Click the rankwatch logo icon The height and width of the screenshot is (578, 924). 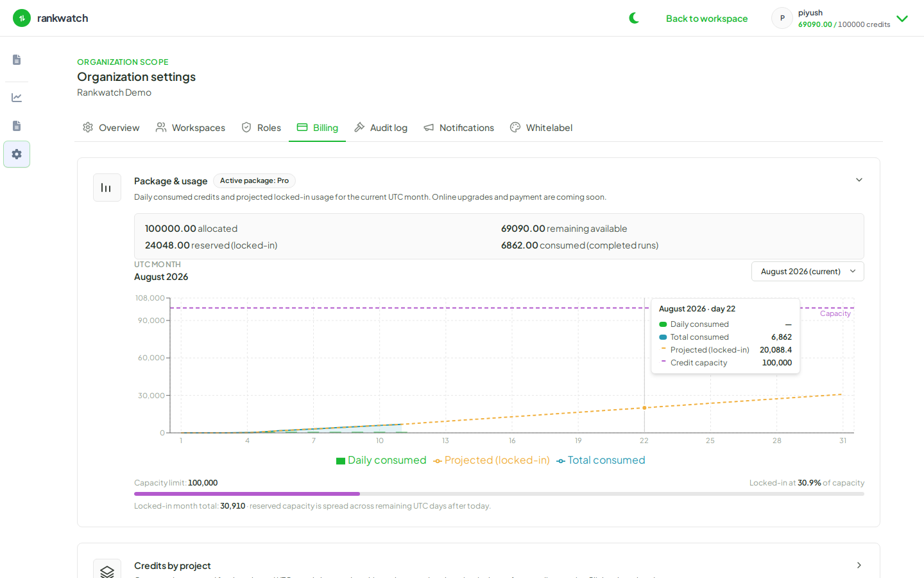[22, 18]
